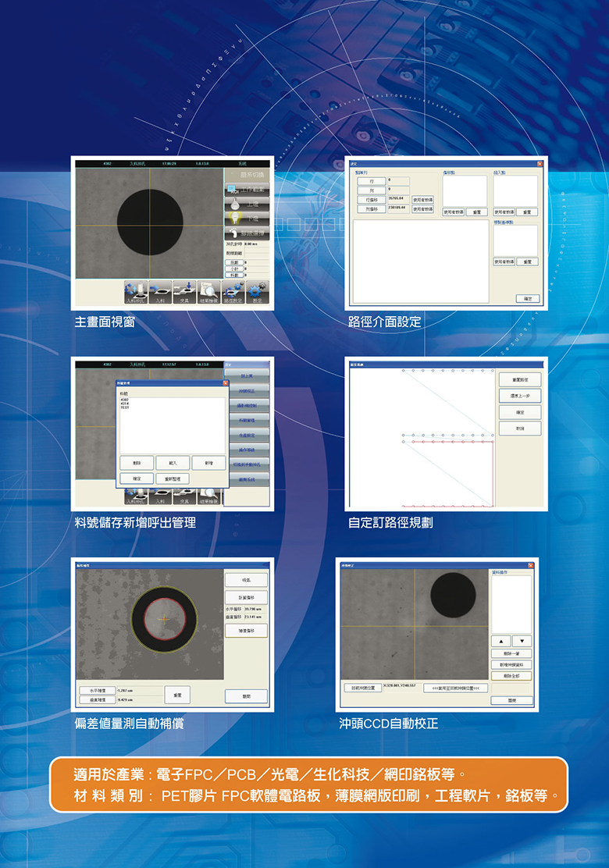Image resolution: width=609 pixels, height=868 pixels.
Task: Toggle the lower light glowing bulb button
Action: [247, 218]
